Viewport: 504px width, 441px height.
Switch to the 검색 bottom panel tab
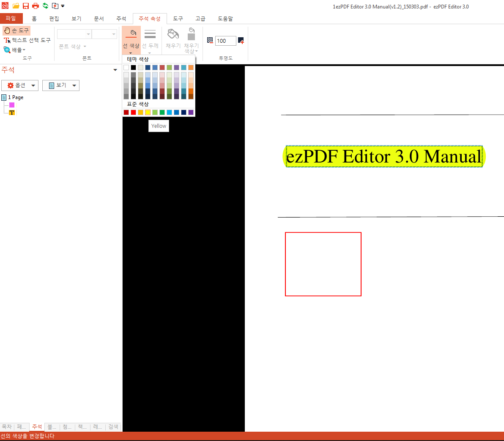113,427
